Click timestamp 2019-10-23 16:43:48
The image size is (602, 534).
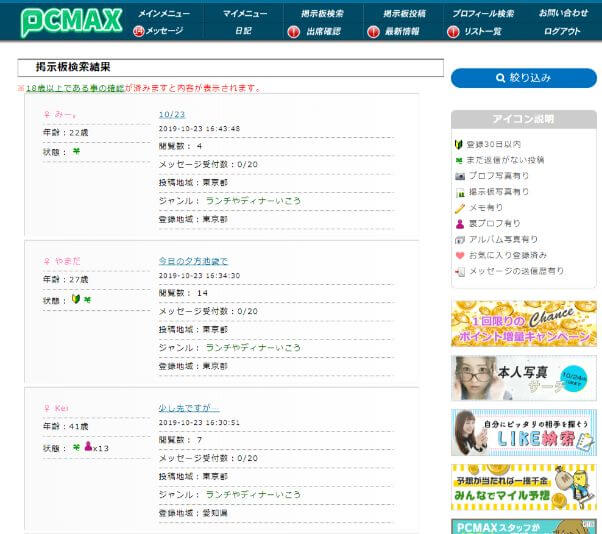point(199,129)
